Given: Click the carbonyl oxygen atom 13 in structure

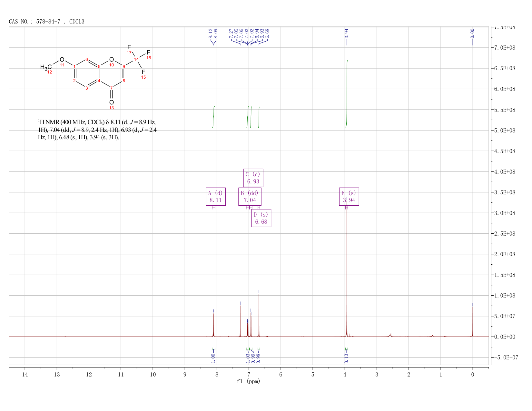Looking at the screenshot, I should [x=112, y=103].
